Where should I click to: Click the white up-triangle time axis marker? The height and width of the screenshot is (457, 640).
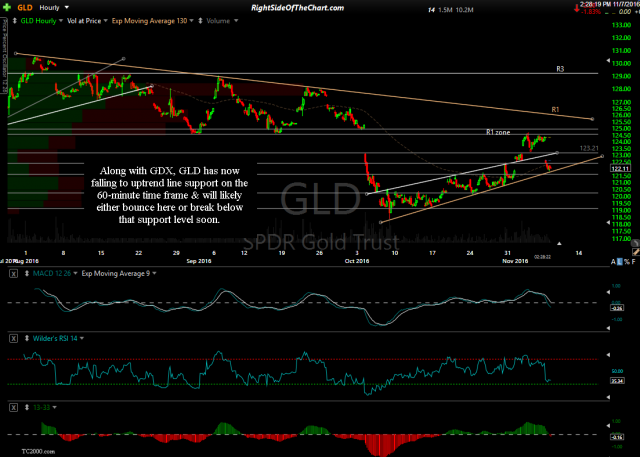pos(559,244)
